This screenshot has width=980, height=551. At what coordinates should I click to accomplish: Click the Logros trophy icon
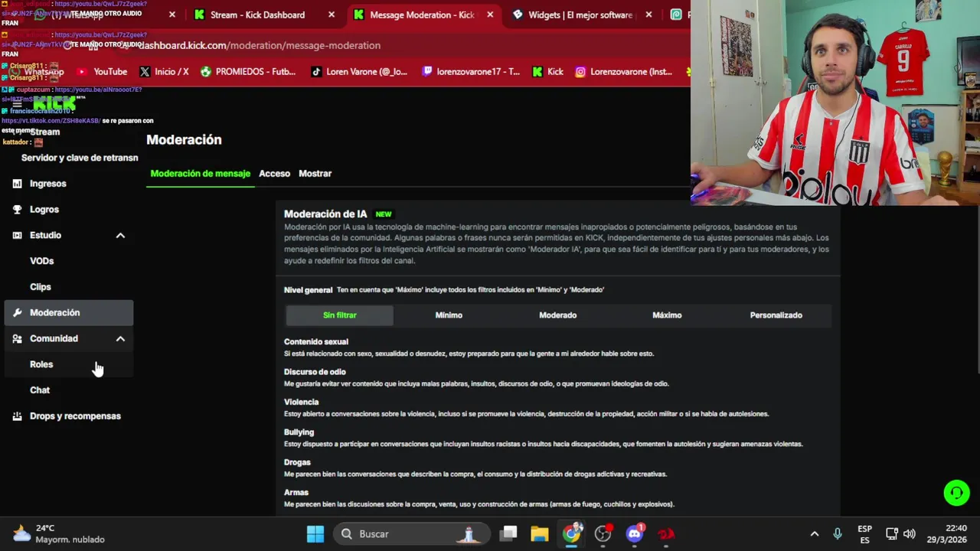17,209
